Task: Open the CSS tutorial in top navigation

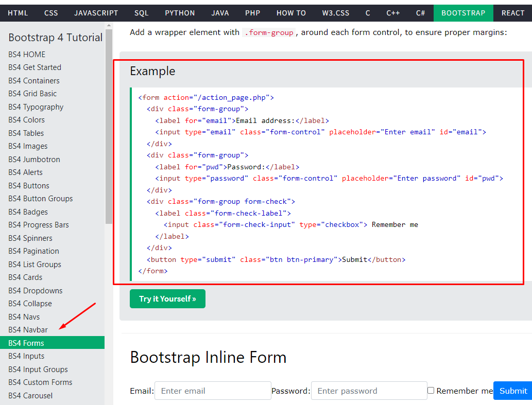Action: [51, 13]
